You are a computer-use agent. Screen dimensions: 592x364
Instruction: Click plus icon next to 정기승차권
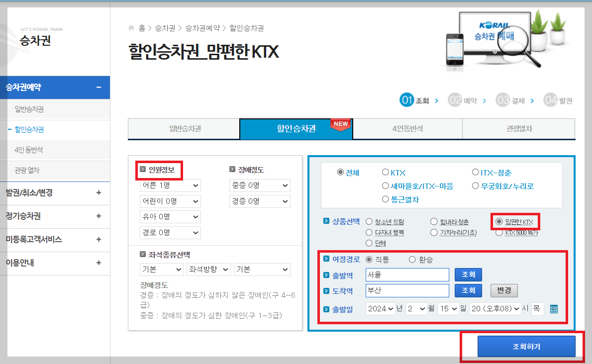(x=99, y=216)
